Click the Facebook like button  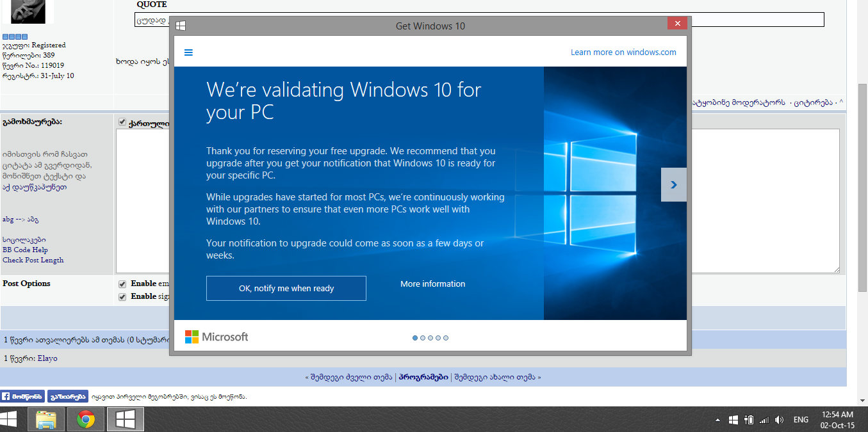click(x=22, y=396)
